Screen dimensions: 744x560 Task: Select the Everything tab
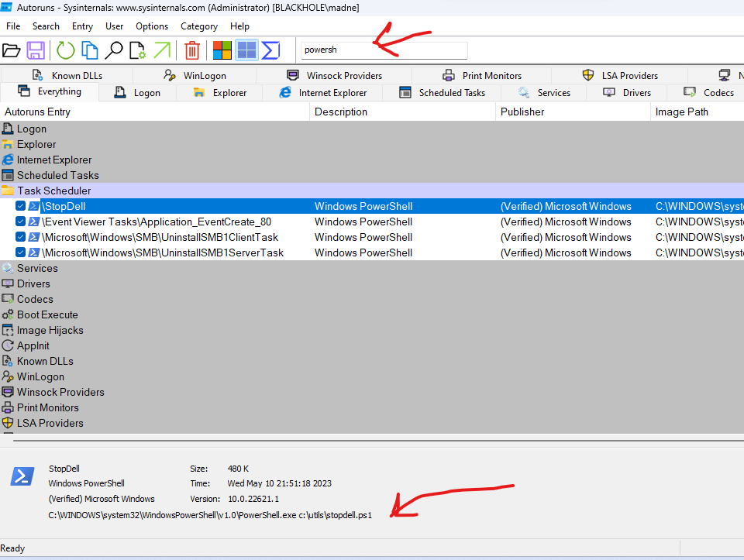point(50,91)
